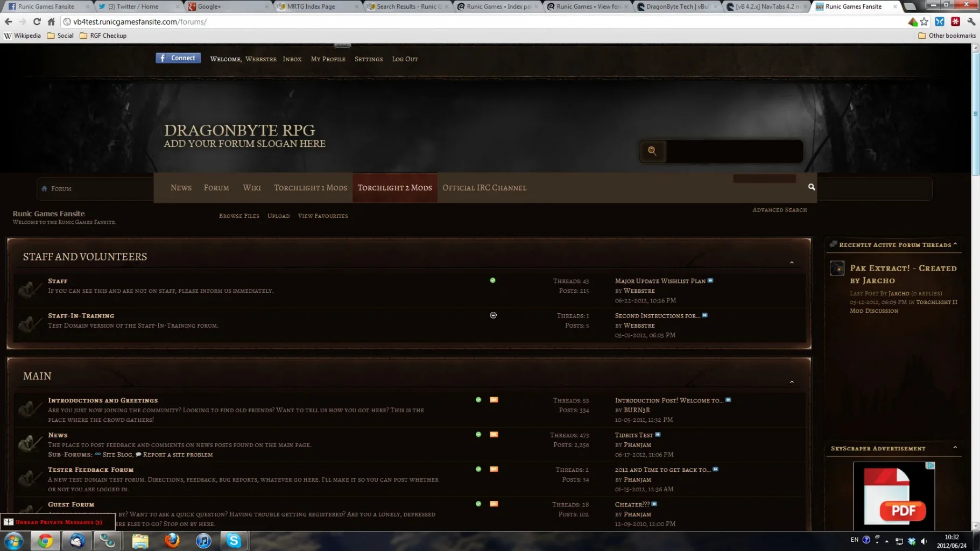Go to last post in Tidbits Test thread
This screenshot has width=980, height=551.
[658, 435]
